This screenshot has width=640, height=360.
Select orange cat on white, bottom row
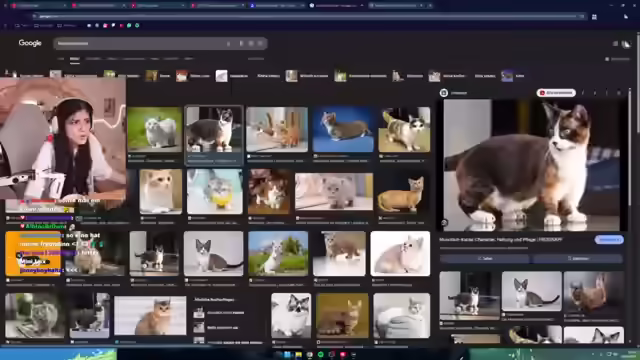(150, 316)
